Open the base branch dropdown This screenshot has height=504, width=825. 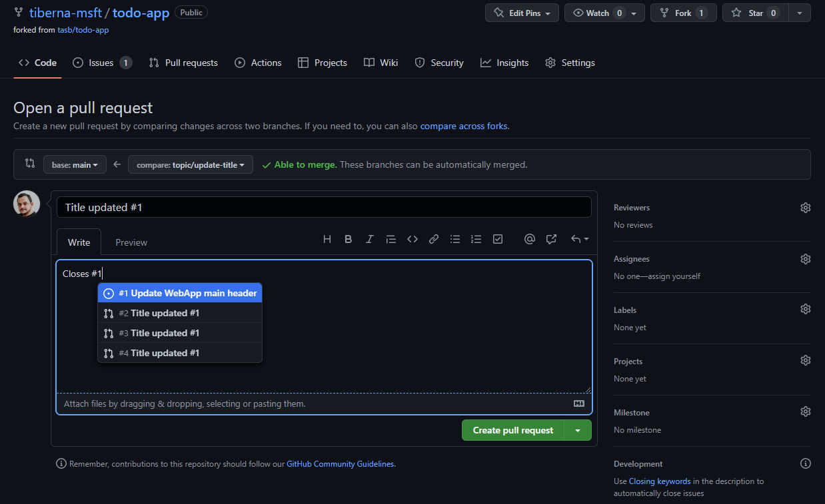click(x=75, y=164)
